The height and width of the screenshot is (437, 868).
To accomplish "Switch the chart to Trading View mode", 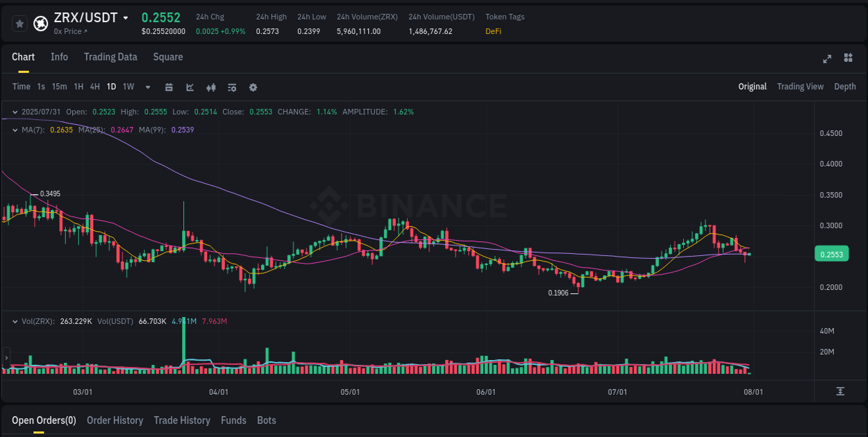I will pos(800,87).
